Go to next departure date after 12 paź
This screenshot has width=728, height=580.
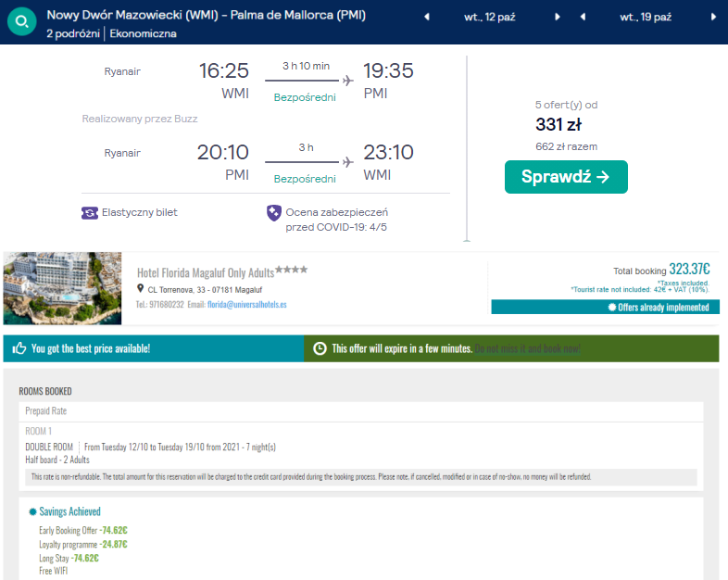[x=558, y=17]
